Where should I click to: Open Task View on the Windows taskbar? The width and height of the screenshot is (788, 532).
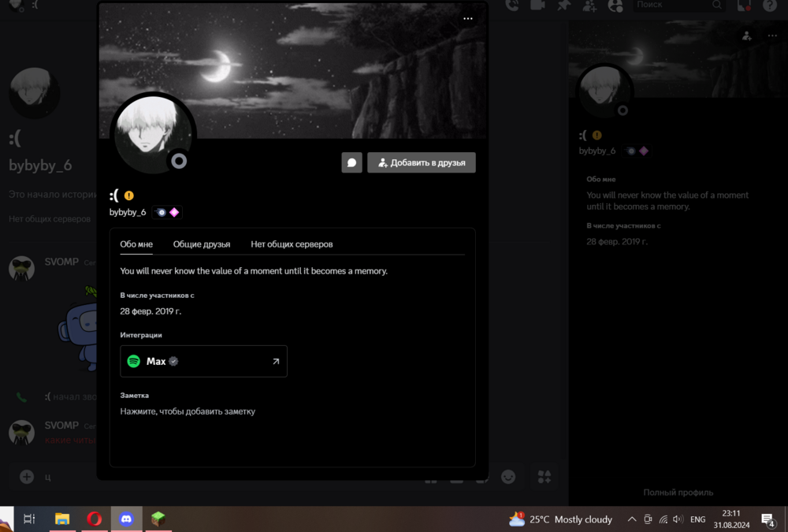coord(29,519)
